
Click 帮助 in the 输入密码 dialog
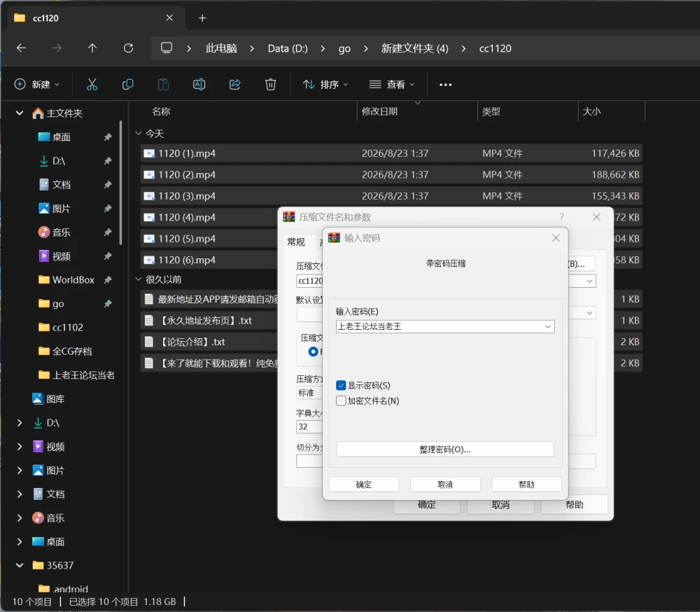point(526,485)
